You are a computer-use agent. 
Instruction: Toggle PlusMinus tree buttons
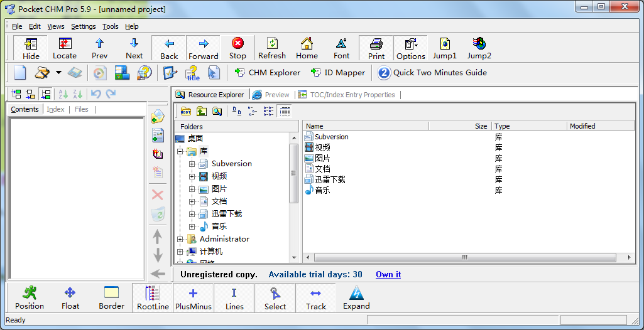193,299
